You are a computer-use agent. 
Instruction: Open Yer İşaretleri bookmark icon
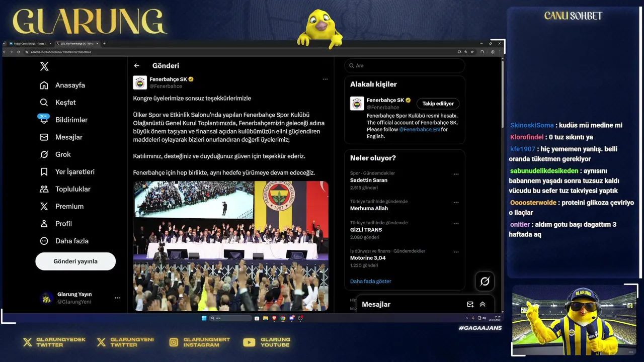(44, 172)
